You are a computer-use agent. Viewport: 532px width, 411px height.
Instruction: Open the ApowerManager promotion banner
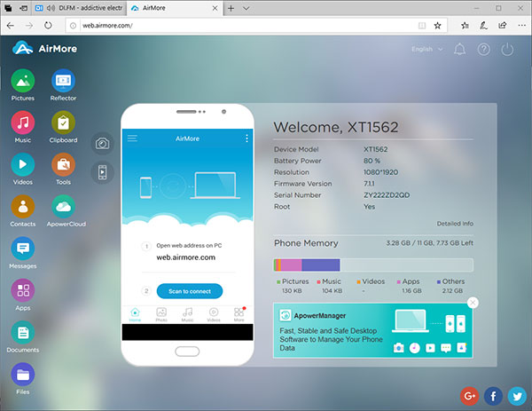point(373,330)
